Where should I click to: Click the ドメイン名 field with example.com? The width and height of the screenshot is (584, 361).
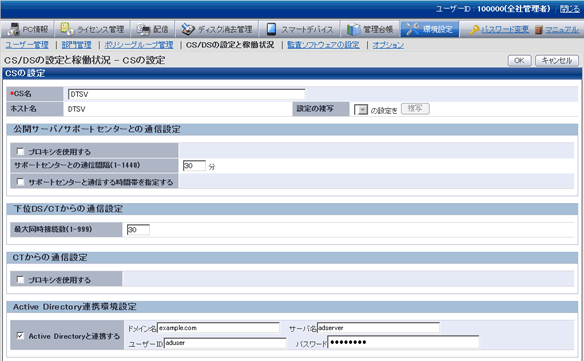pyautogui.click(x=218, y=328)
